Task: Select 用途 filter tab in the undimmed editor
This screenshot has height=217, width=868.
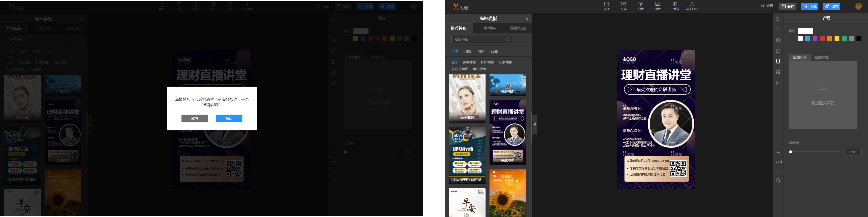Action: click(x=468, y=51)
